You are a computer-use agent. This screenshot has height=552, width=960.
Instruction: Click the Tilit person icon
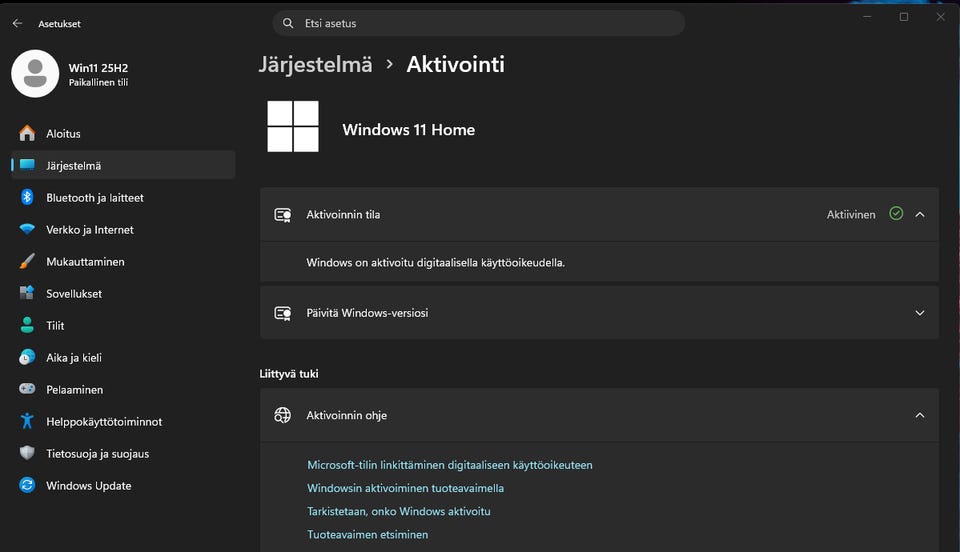point(27,325)
